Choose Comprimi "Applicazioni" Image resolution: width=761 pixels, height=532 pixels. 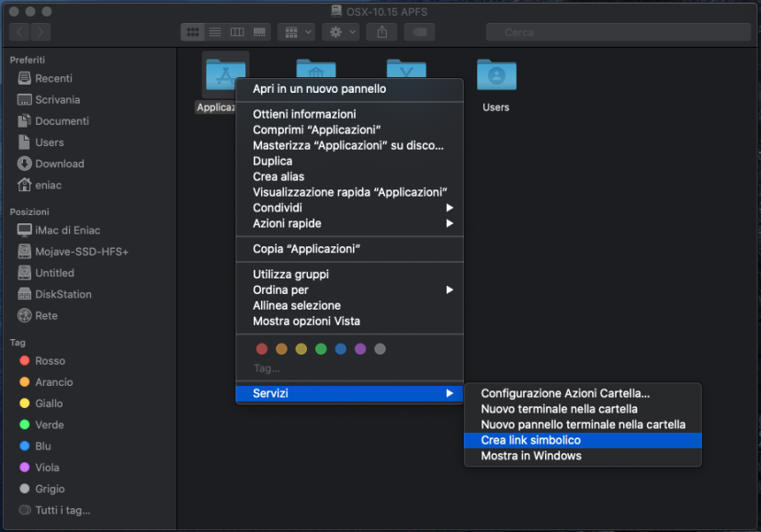pos(349,130)
